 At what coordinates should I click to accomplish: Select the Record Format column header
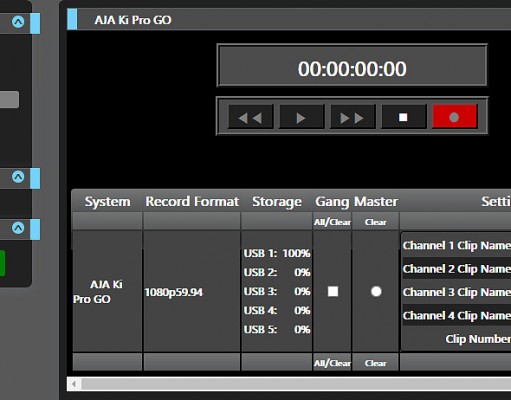[192, 201]
